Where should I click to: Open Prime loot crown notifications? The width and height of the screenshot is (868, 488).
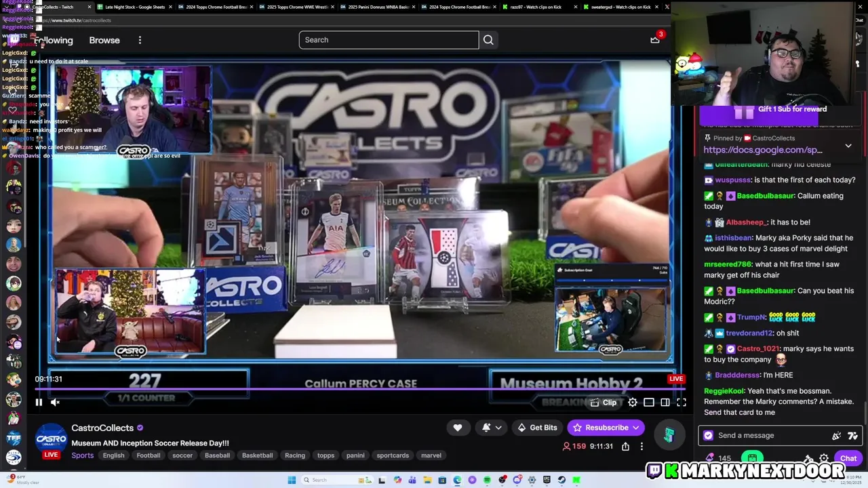point(655,39)
